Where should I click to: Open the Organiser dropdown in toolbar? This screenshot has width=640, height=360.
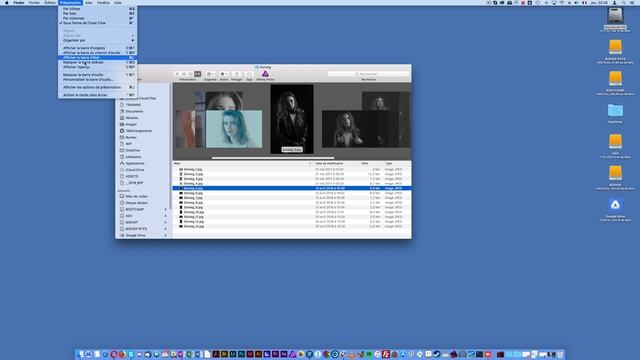pyautogui.click(x=210, y=74)
